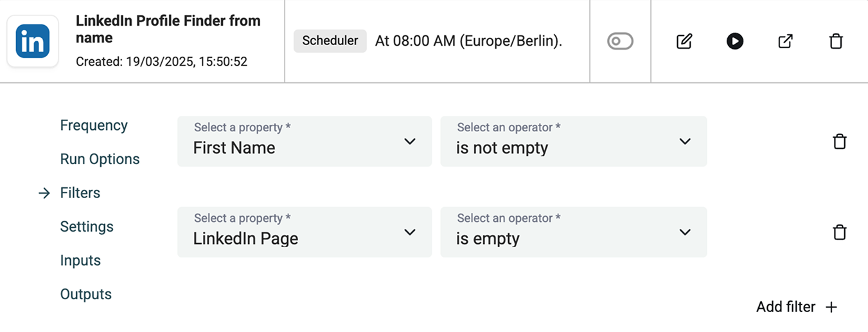Click the edit pencil icon
The image size is (868, 332).
[684, 41]
